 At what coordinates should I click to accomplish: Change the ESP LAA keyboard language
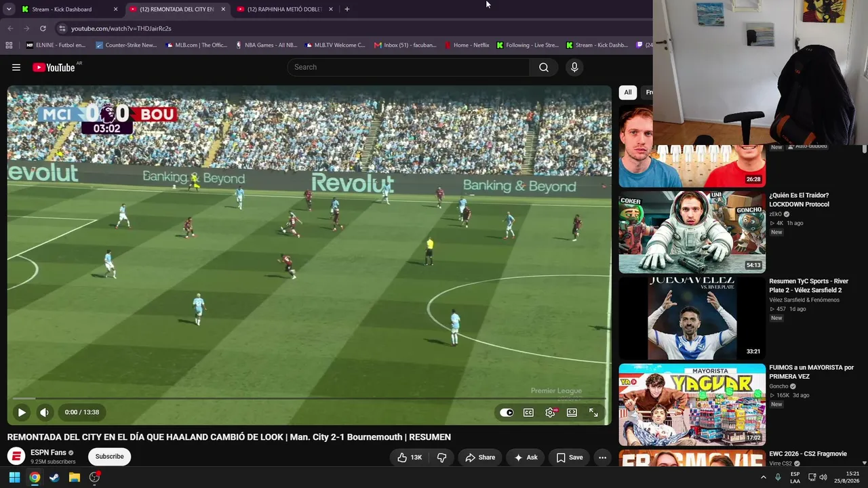coord(795,477)
